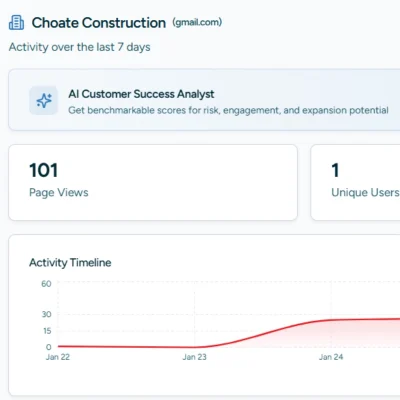Image resolution: width=400 pixels, height=400 pixels.
Task: Click the 30 value on chart axis
Action: 46,314
